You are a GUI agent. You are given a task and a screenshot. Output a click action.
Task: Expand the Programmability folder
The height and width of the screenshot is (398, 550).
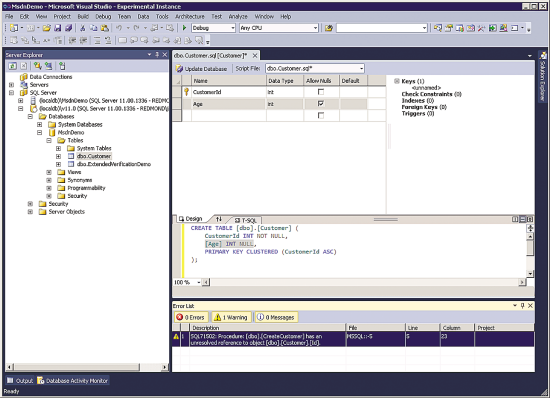pos(49,188)
